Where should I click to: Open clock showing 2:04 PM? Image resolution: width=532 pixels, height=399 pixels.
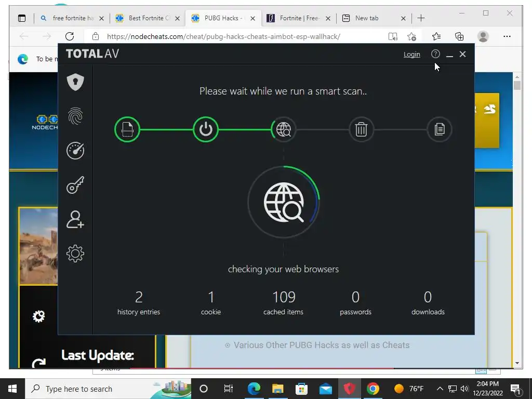487,389
